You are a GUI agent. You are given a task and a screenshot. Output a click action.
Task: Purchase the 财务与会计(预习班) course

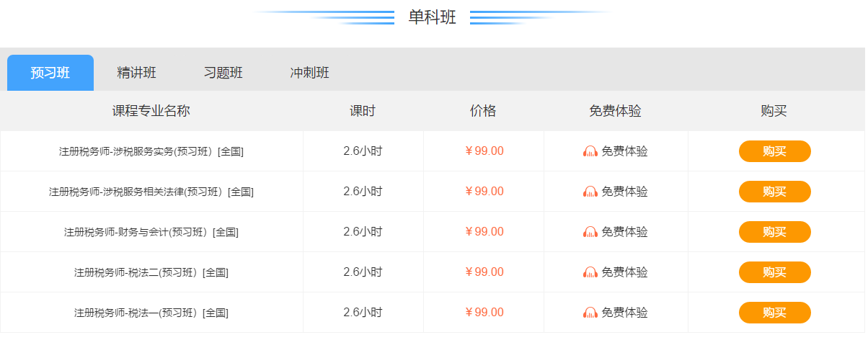tap(775, 232)
